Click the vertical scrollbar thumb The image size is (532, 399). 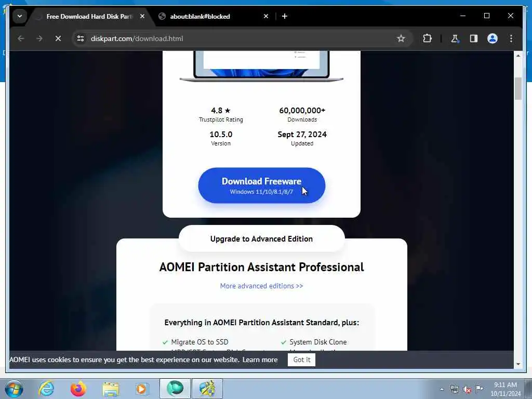(x=518, y=88)
